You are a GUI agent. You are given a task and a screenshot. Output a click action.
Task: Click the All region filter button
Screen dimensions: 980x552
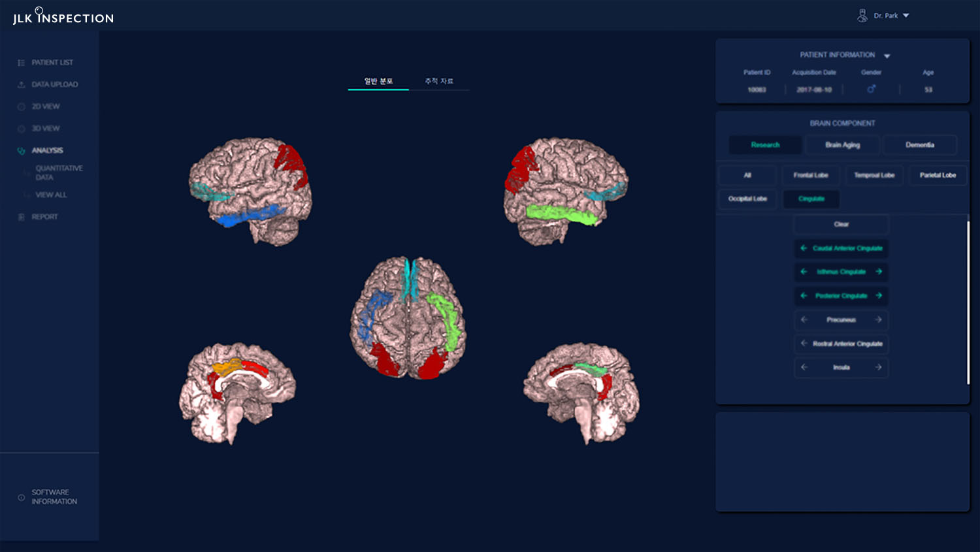click(x=747, y=175)
